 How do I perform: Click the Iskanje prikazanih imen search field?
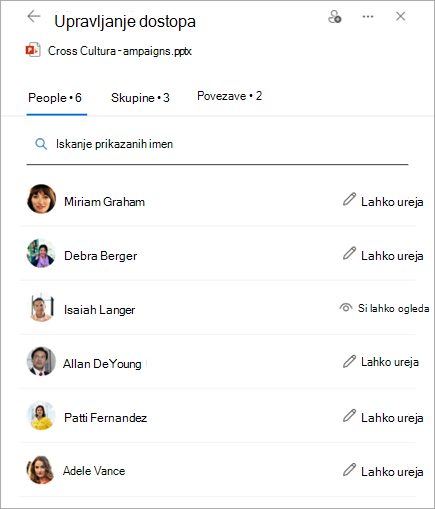pos(217,145)
